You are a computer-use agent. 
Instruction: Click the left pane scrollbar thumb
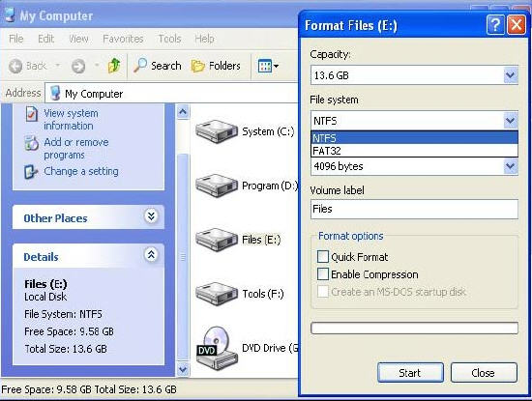pyautogui.click(x=183, y=257)
